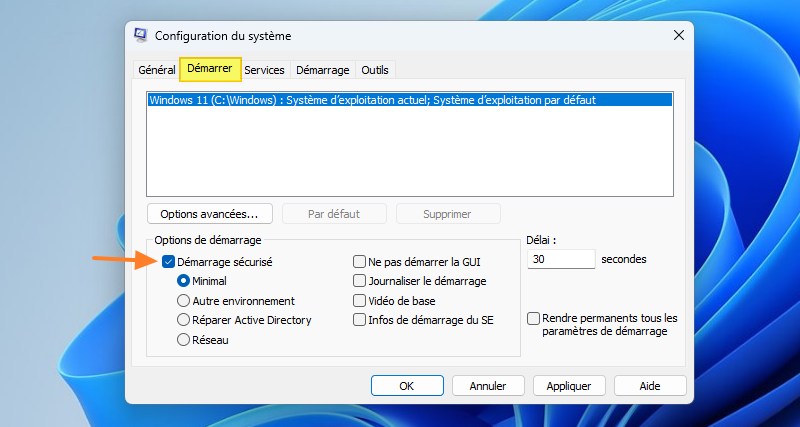Viewport: 800px width, 427px height.
Task: Select Autre environnement radio button
Action: click(x=183, y=300)
